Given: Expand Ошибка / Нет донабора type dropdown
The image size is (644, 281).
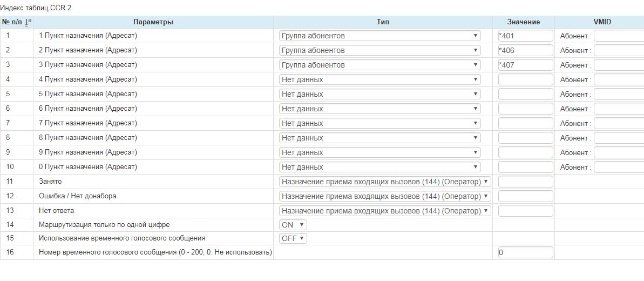Looking at the screenshot, I should [x=385, y=196].
